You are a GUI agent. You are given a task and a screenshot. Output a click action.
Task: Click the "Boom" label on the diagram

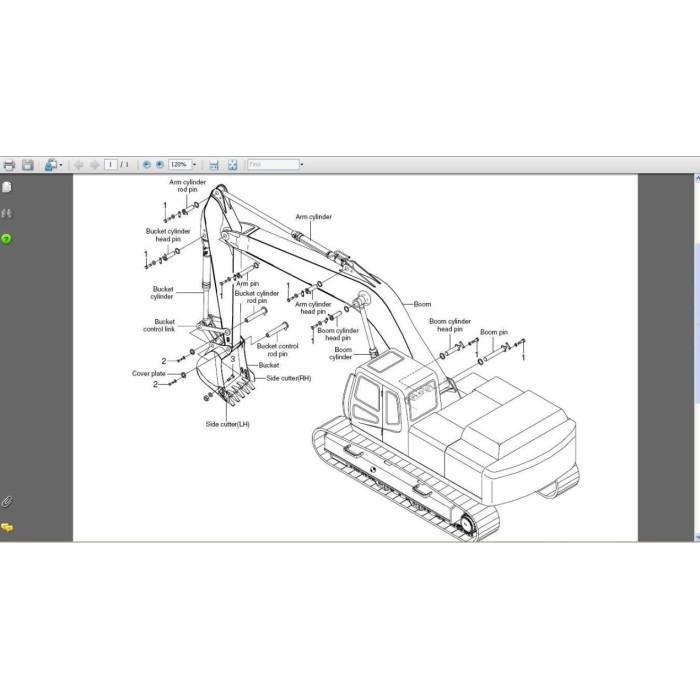click(x=422, y=304)
